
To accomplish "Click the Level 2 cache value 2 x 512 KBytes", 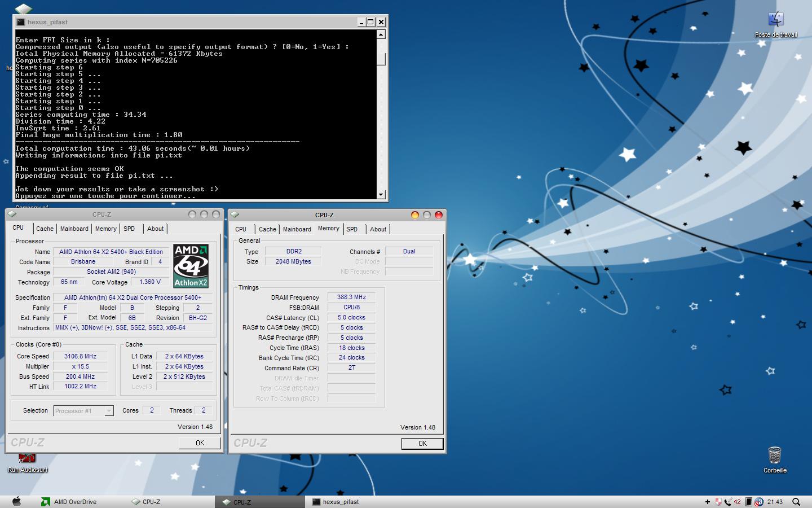I will (x=184, y=376).
